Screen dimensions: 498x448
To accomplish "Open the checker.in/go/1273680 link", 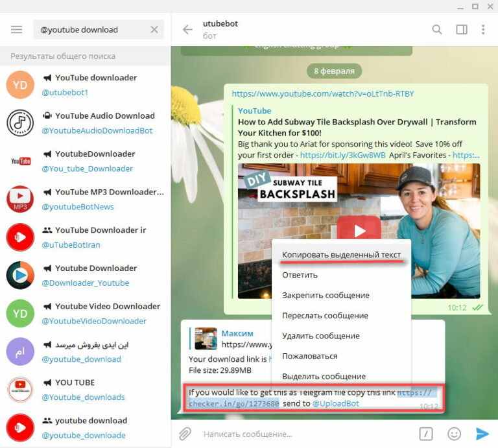I will tap(233, 404).
